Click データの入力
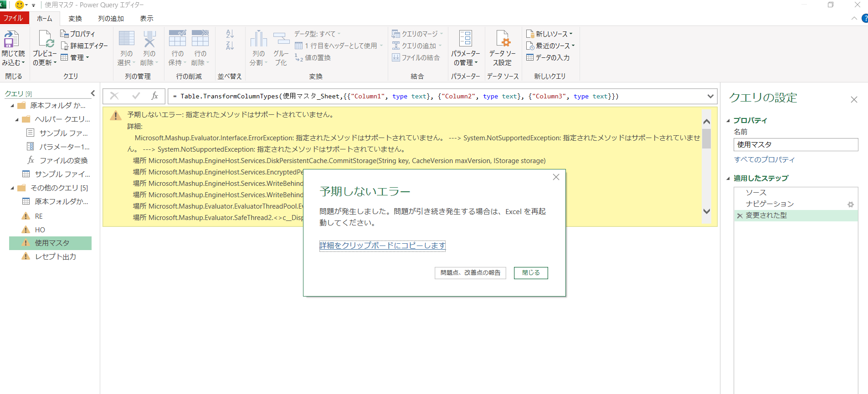The image size is (868, 394). point(548,57)
